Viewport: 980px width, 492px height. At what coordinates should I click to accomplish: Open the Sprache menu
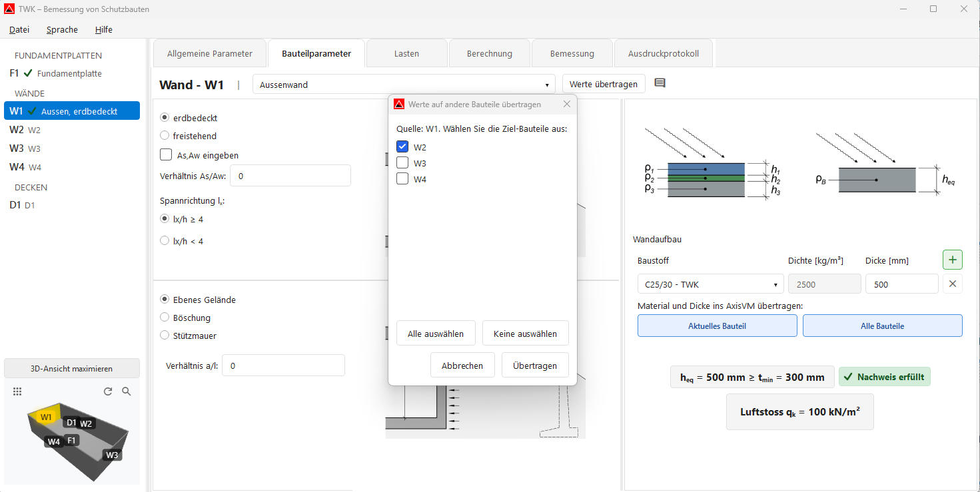pyautogui.click(x=62, y=29)
